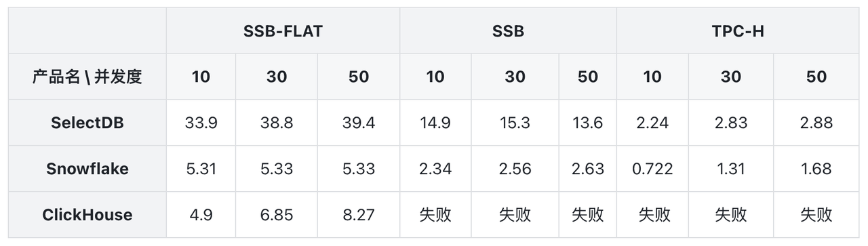Click the ClickHouse row label
This screenshot has width=868, height=246.
click(x=87, y=215)
